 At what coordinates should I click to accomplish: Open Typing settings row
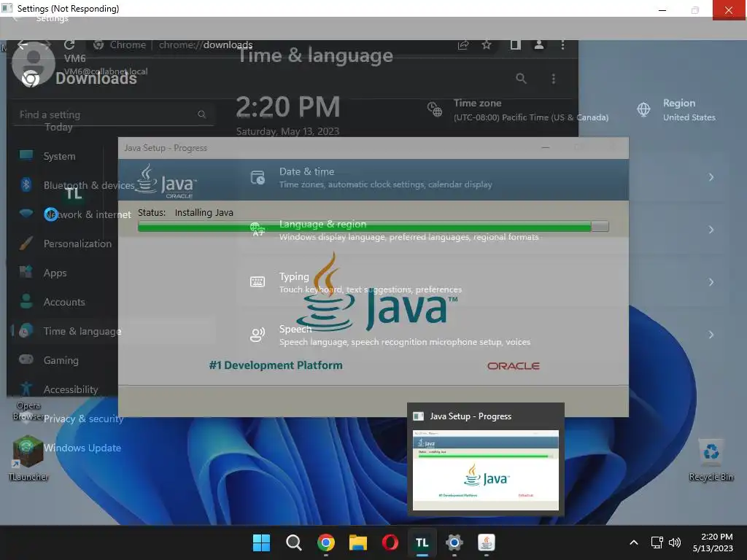tap(484, 282)
